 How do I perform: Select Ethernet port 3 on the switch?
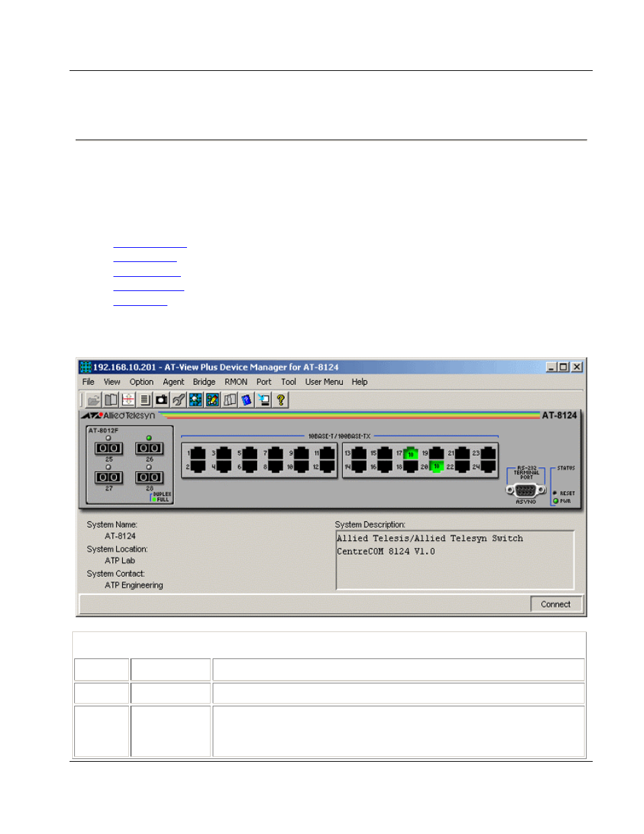point(223,453)
